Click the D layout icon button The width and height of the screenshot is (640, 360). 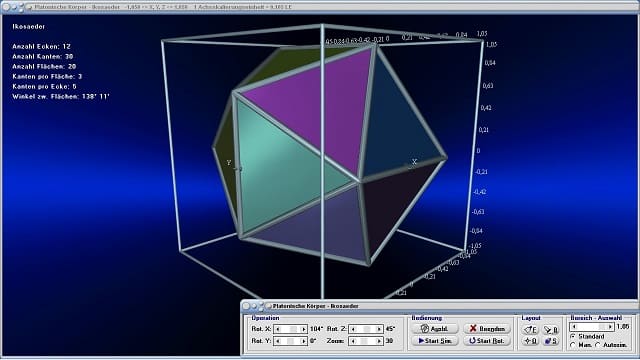pyautogui.click(x=531, y=341)
